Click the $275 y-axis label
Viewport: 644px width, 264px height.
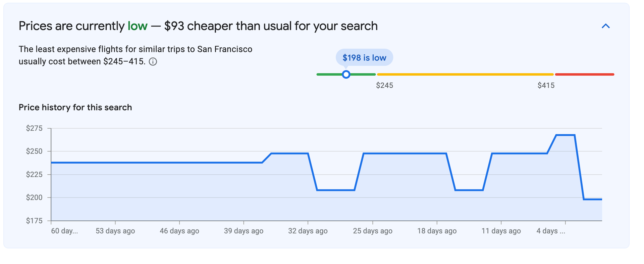coord(35,128)
